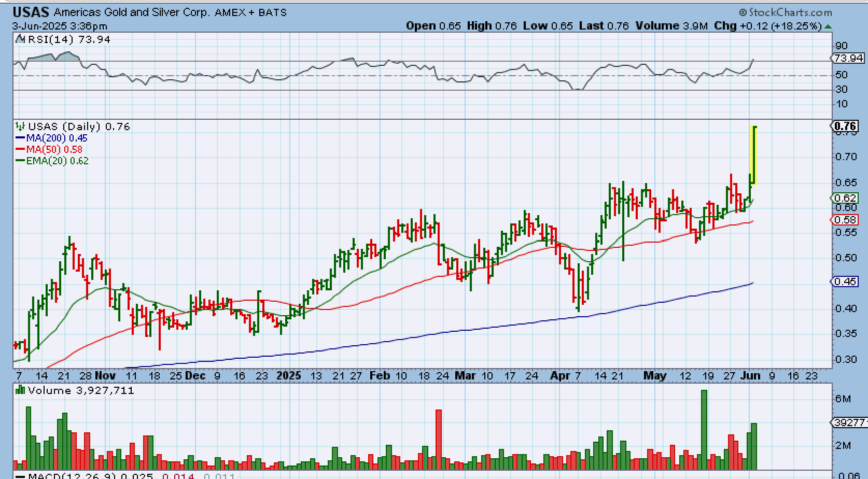868x479 pixels.
Task: Click the 0.30 price axis label
Action: coord(846,359)
